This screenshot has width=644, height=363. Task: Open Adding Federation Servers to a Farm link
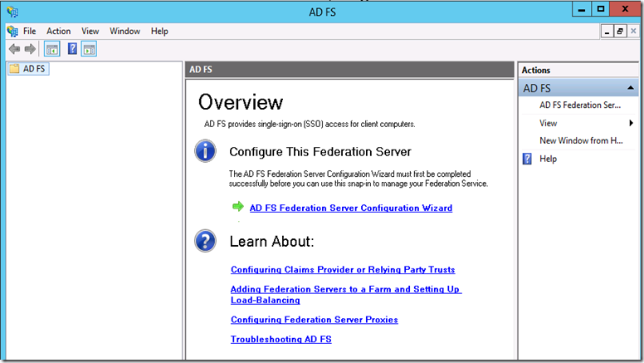coord(346,295)
